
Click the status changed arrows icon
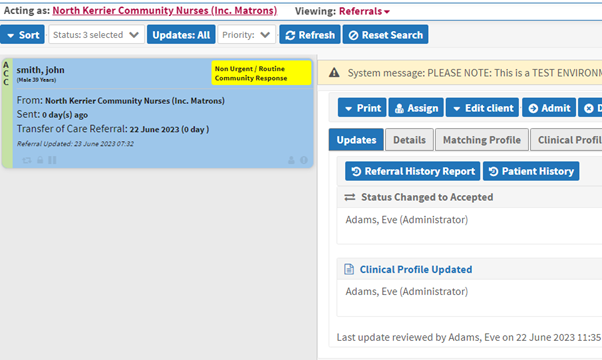click(x=350, y=197)
